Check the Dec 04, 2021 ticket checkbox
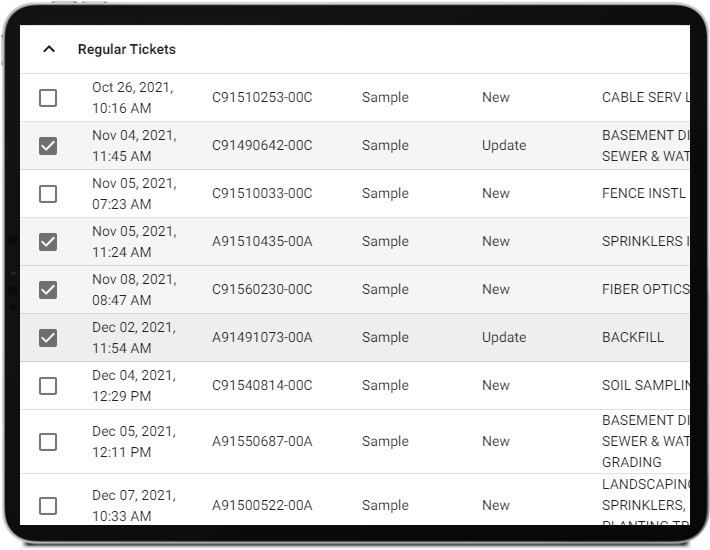 tap(48, 386)
